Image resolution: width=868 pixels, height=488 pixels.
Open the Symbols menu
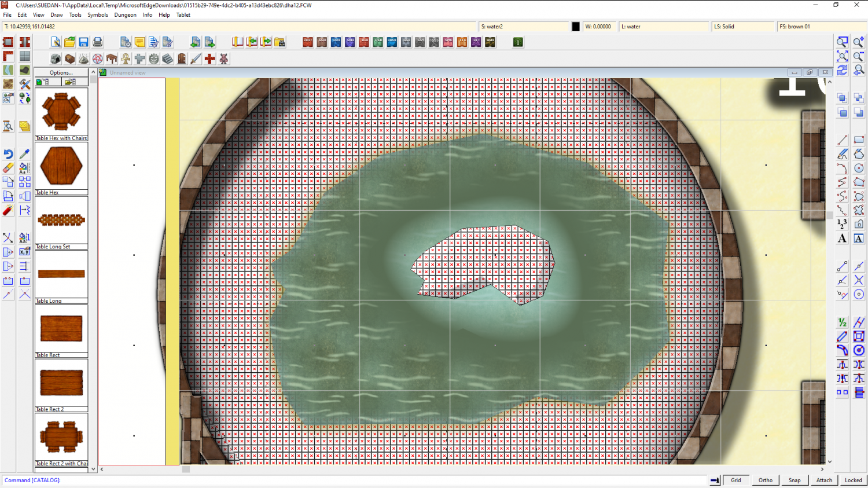98,15
